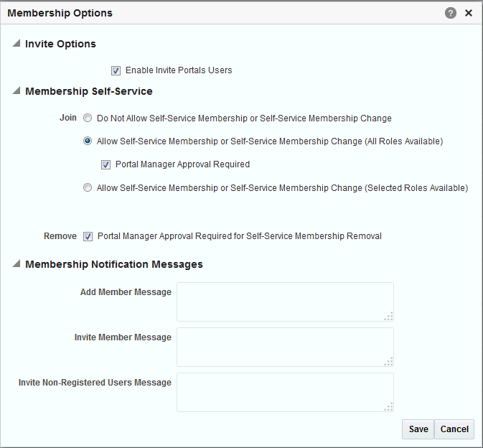Select Selected Roles Available radio option
Image resolution: width=483 pixels, height=448 pixels.
click(x=88, y=187)
